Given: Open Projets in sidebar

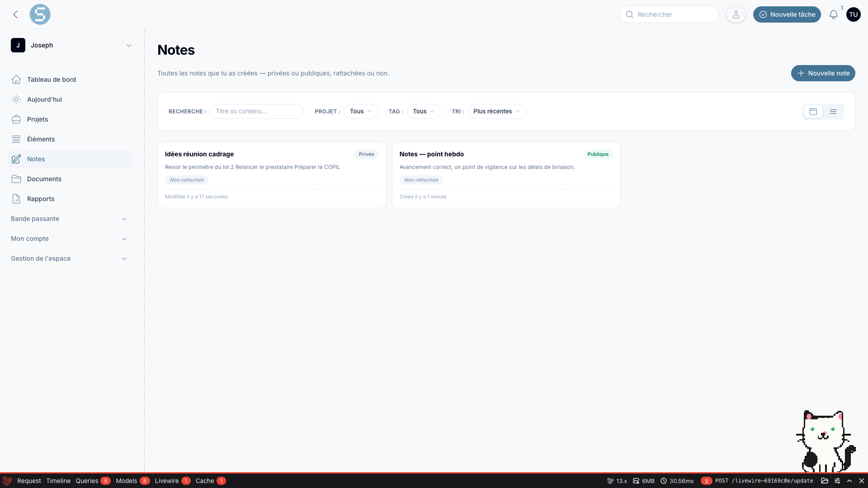Looking at the screenshot, I should pyautogui.click(x=70, y=119).
